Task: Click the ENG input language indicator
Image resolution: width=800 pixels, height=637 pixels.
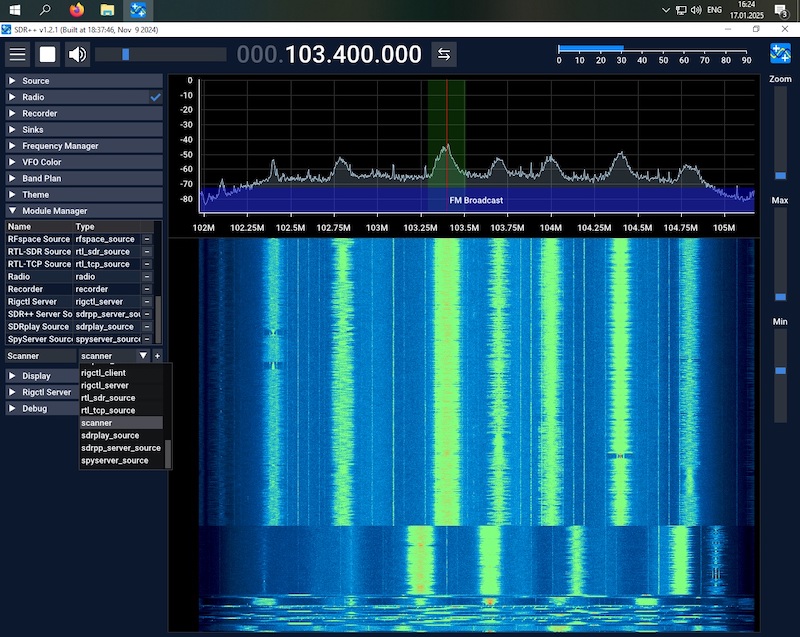Action: pos(714,10)
